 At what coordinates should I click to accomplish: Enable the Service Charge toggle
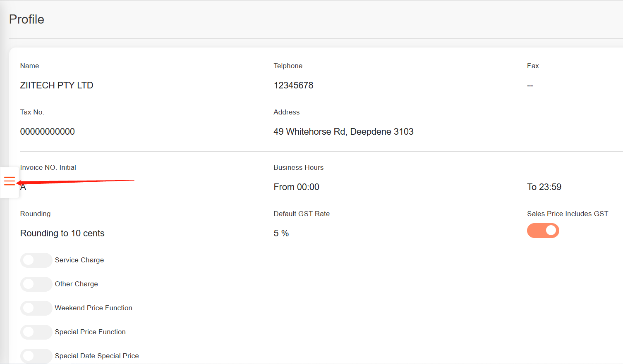pyautogui.click(x=36, y=260)
